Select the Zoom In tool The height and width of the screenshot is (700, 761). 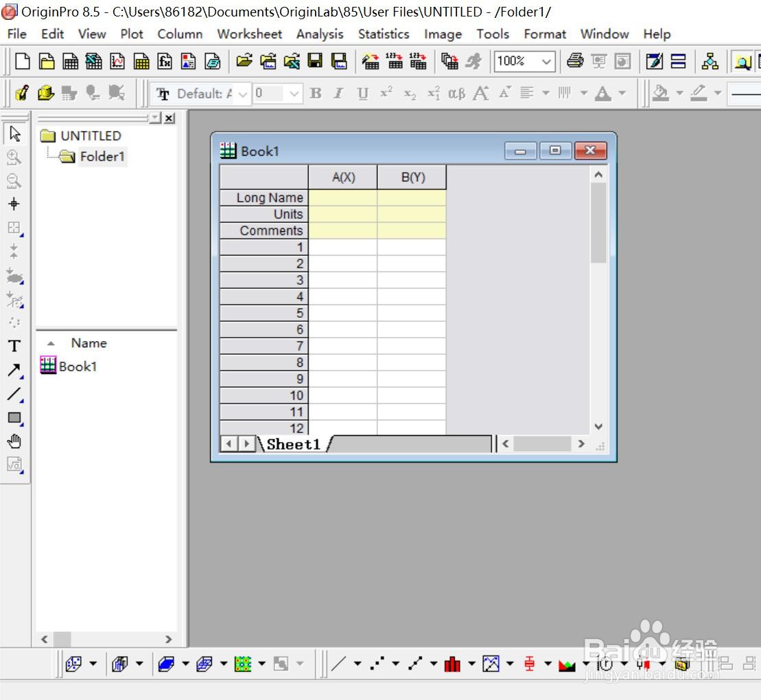click(14, 157)
